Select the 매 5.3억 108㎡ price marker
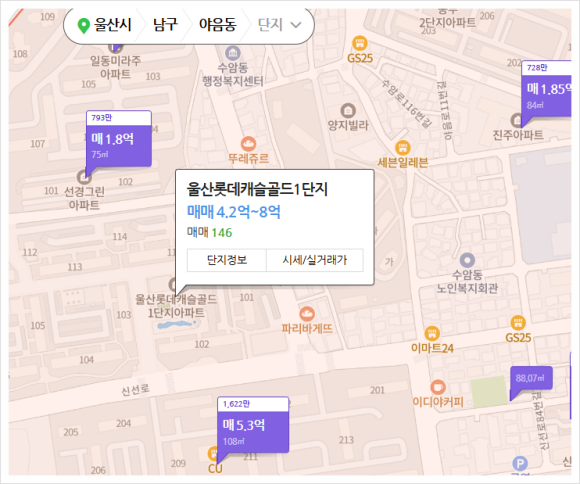The height and width of the screenshot is (484, 580). pyautogui.click(x=253, y=424)
